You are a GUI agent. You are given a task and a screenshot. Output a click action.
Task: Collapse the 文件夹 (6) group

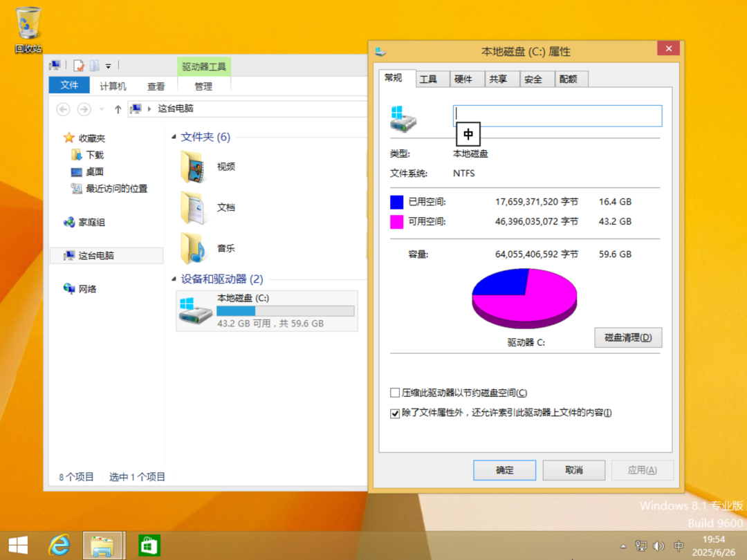pos(174,137)
